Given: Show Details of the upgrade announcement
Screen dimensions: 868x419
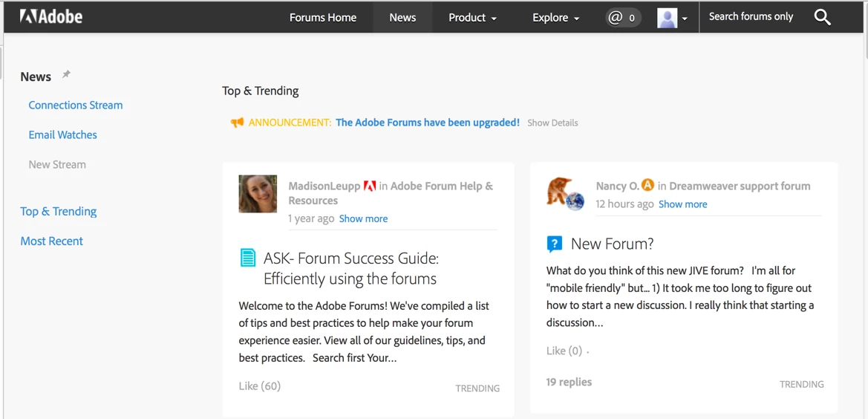Looking at the screenshot, I should (x=552, y=123).
